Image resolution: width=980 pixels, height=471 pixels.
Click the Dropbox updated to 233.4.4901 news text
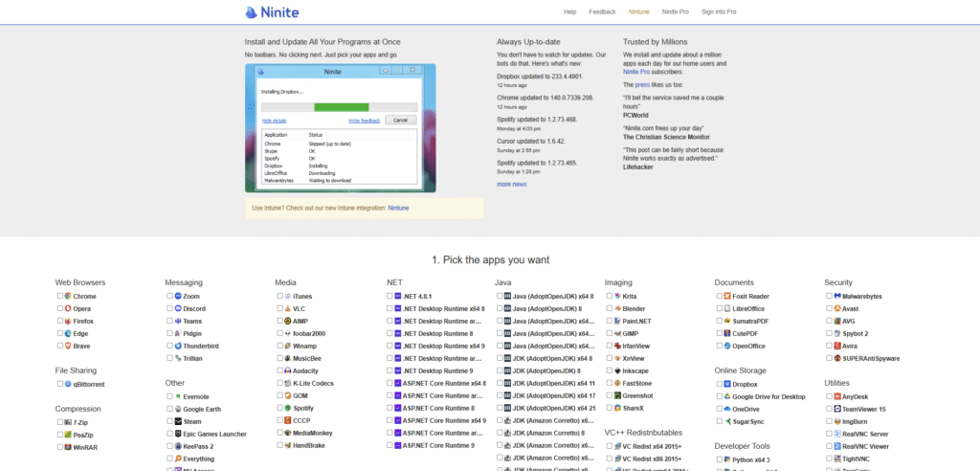pyautogui.click(x=540, y=77)
